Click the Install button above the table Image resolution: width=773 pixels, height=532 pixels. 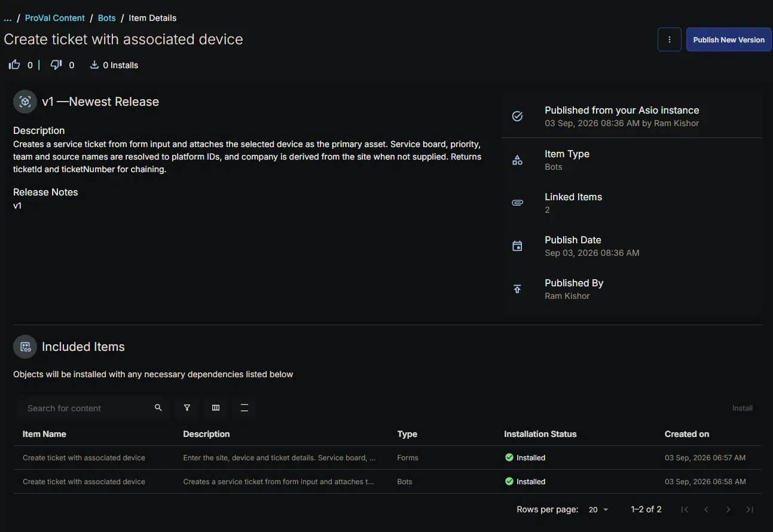click(x=743, y=408)
